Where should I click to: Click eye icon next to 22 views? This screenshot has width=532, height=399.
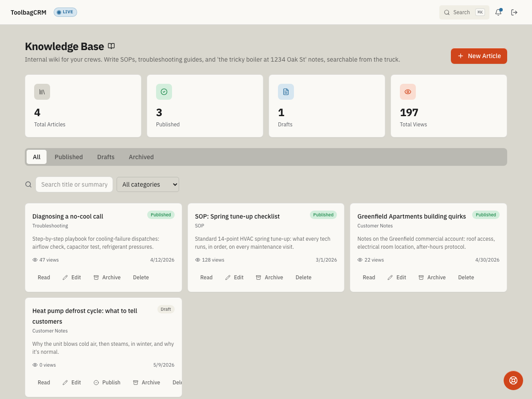360,260
